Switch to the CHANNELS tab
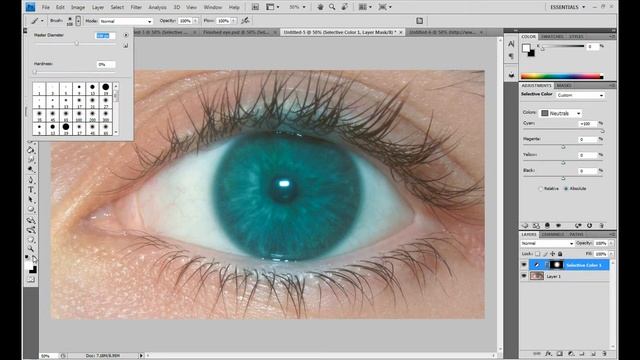640x360 pixels. [553, 234]
